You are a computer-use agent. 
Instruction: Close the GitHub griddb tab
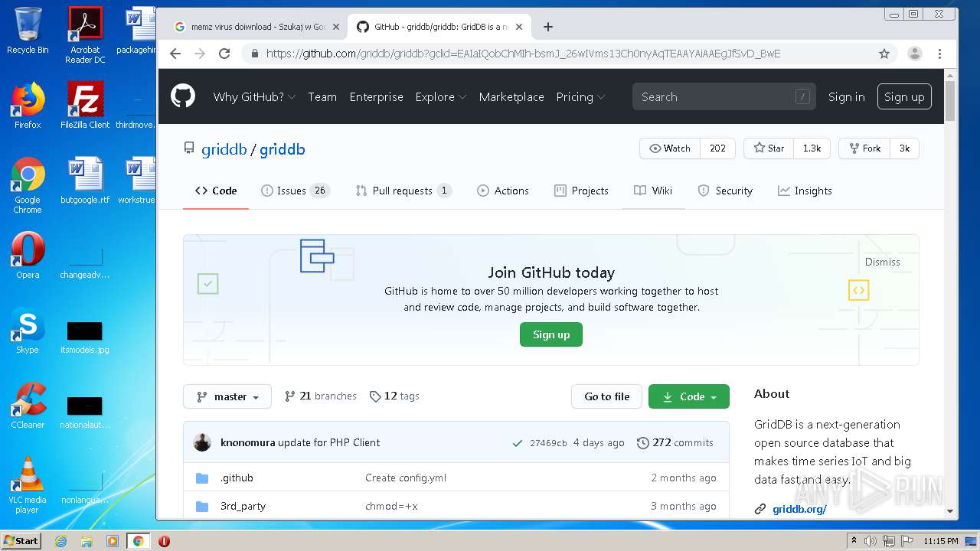point(519,27)
